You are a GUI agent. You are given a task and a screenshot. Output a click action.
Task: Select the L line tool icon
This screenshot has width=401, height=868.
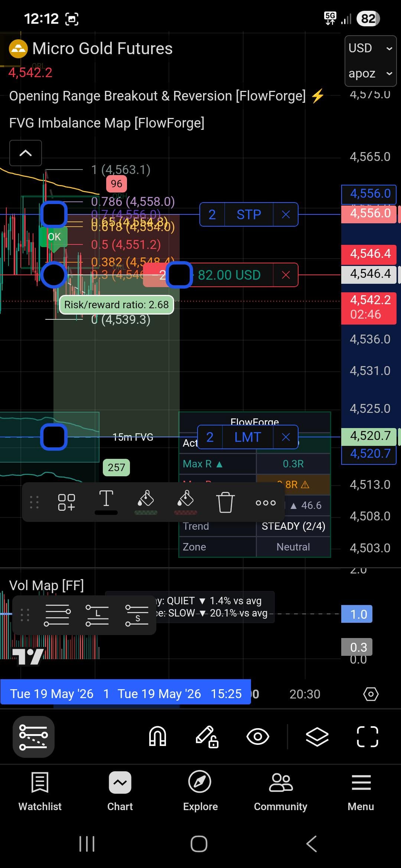point(97,615)
